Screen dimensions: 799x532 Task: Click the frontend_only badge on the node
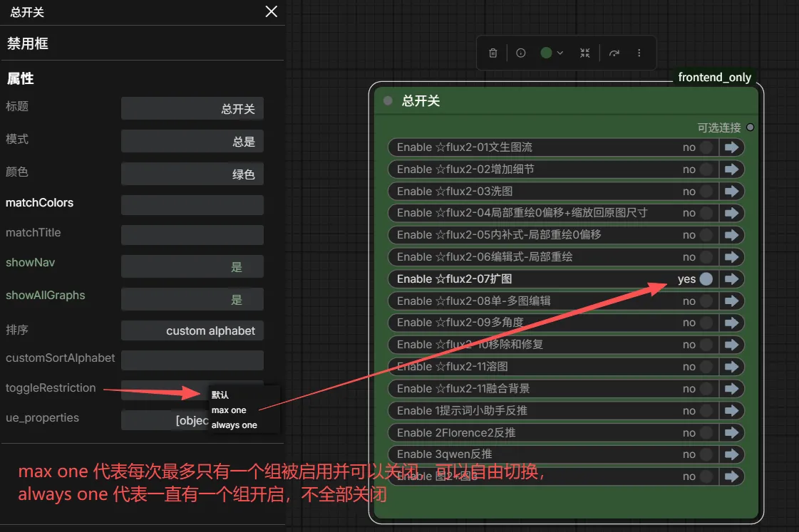pos(714,77)
